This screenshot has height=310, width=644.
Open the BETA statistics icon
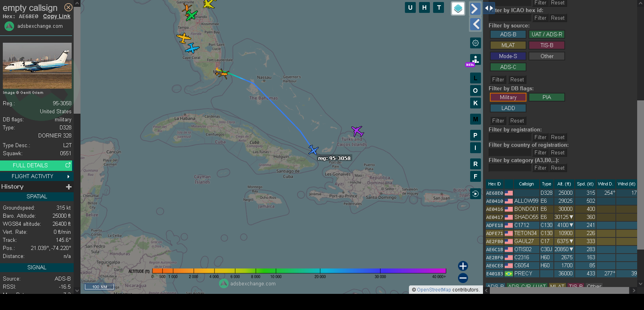[x=475, y=60]
